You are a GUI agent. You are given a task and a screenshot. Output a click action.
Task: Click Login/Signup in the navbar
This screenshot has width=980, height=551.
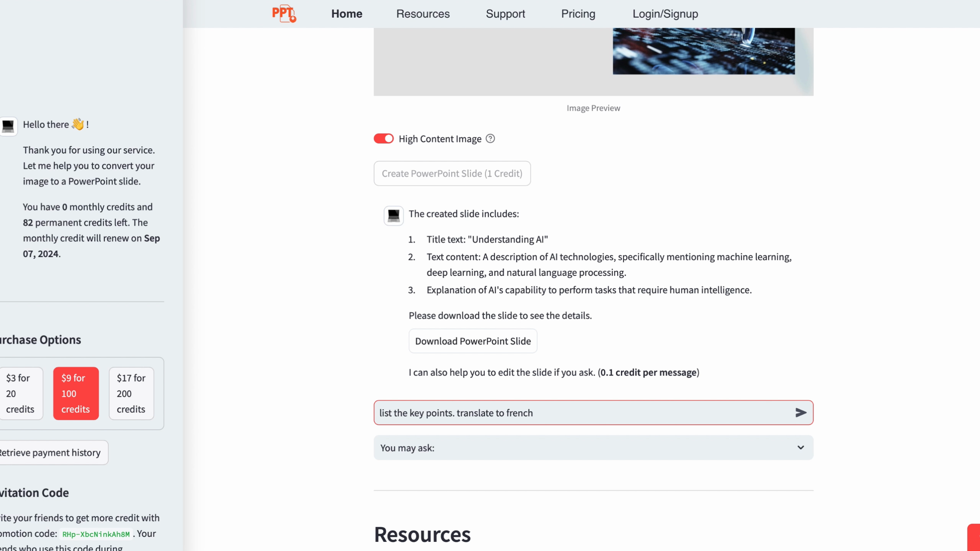pyautogui.click(x=665, y=14)
